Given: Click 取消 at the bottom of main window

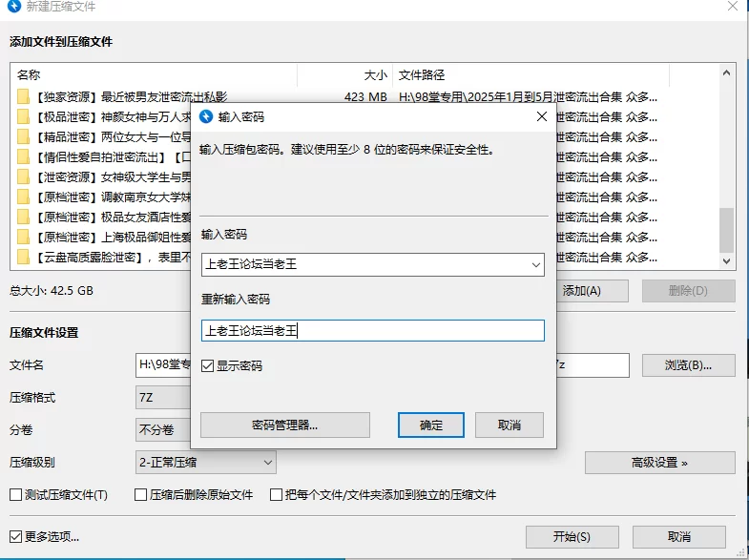Looking at the screenshot, I should point(679,537).
